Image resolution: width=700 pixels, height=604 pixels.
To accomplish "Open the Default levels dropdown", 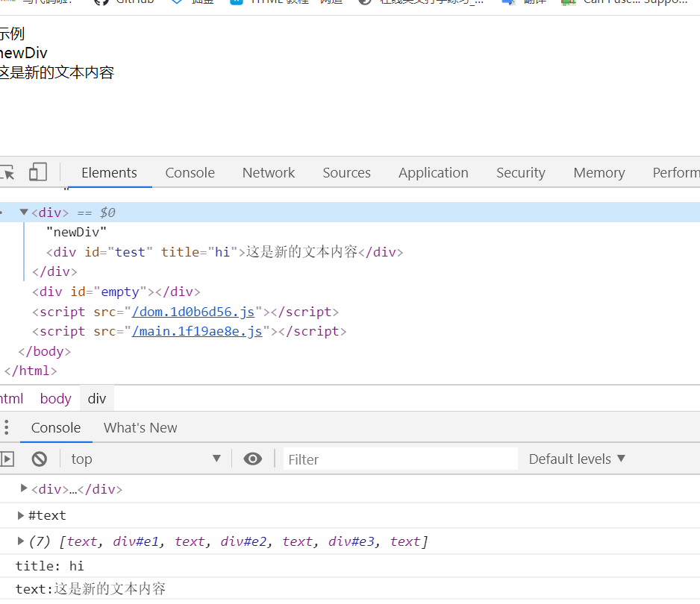I will tap(577, 459).
